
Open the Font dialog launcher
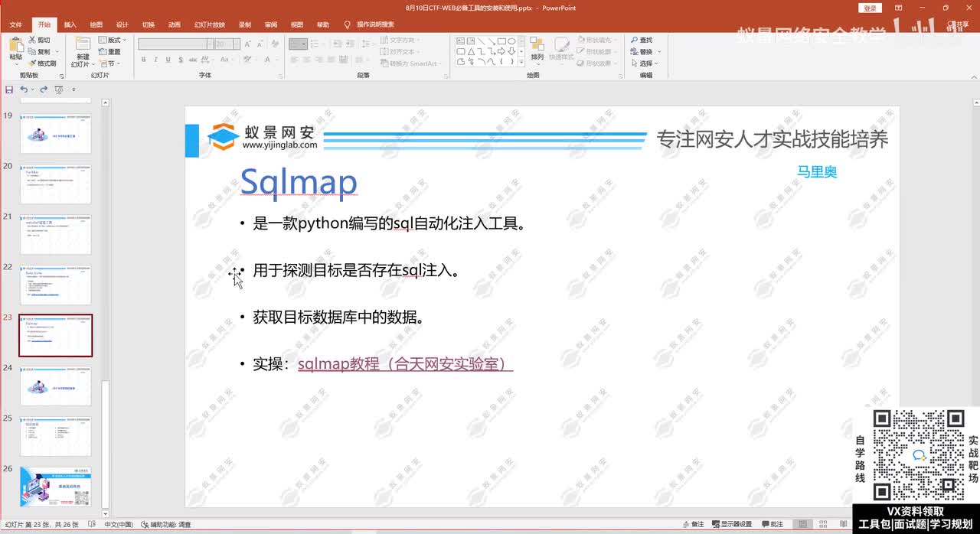pyautogui.click(x=279, y=76)
